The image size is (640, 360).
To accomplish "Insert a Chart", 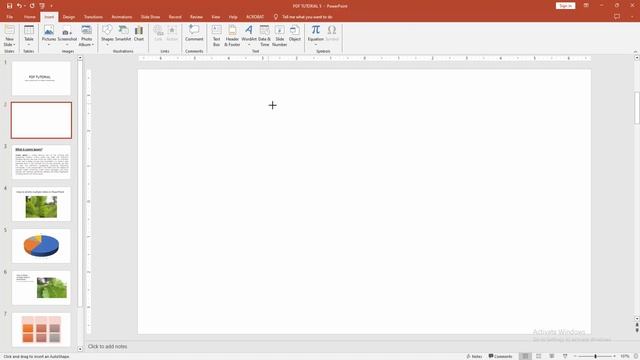I will click(139, 33).
